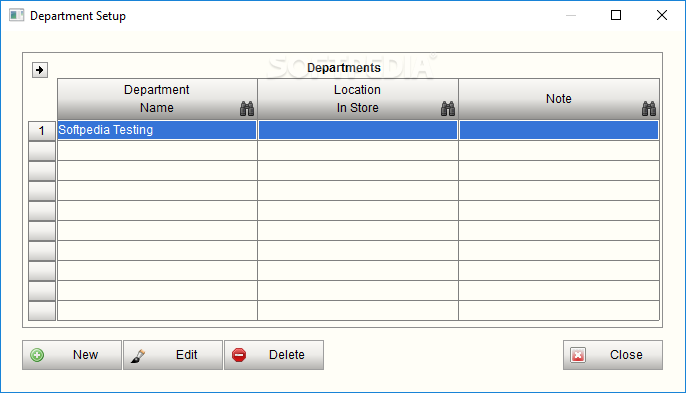Click the binoculars search icon in Location In Store column
This screenshot has width=686, height=393.
click(x=448, y=108)
